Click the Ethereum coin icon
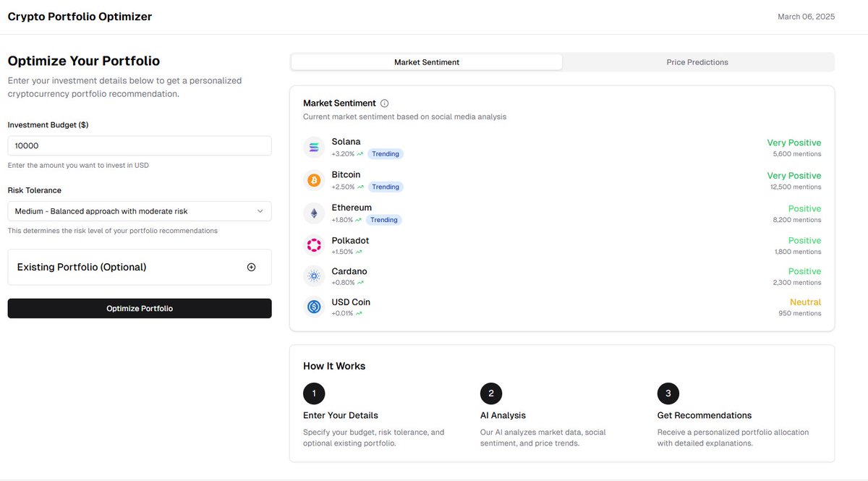The image size is (868, 481). tap(314, 213)
